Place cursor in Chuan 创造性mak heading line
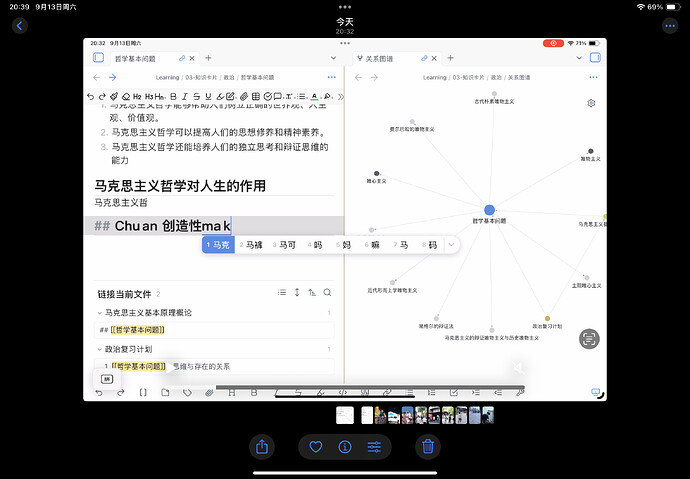690x479 pixels. click(214, 226)
